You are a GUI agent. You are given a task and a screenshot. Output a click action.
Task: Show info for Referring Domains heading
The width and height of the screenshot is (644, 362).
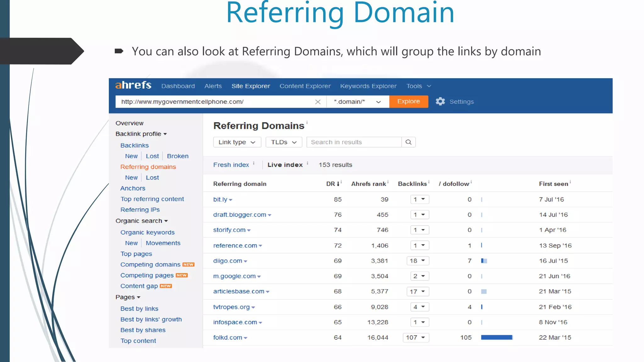[307, 122]
